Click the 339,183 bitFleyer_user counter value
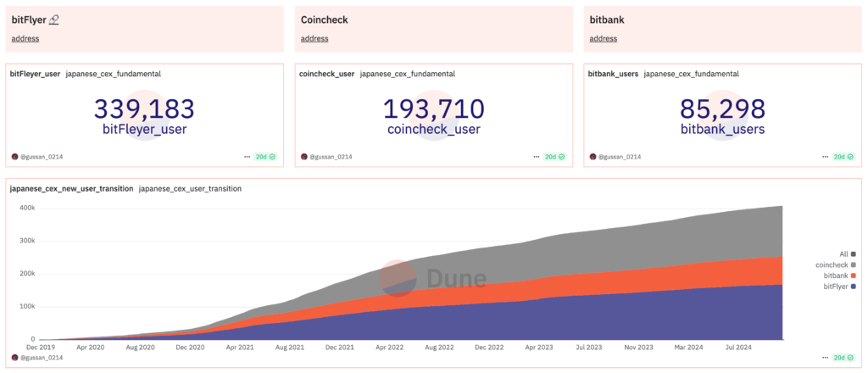The height and width of the screenshot is (373, 868). [143, 109]
